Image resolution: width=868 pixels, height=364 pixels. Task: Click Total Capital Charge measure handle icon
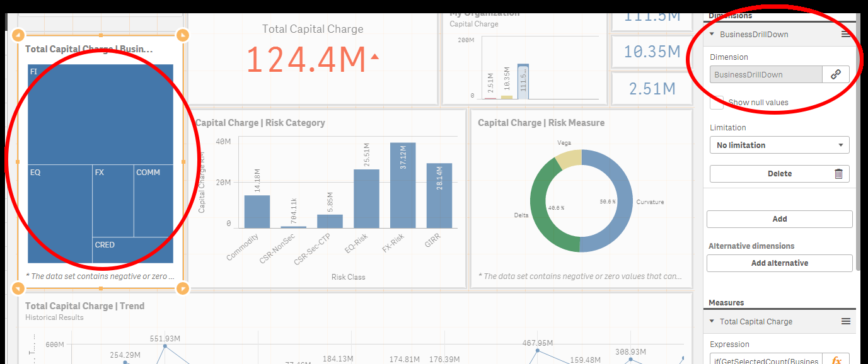(x=846, y=322)
